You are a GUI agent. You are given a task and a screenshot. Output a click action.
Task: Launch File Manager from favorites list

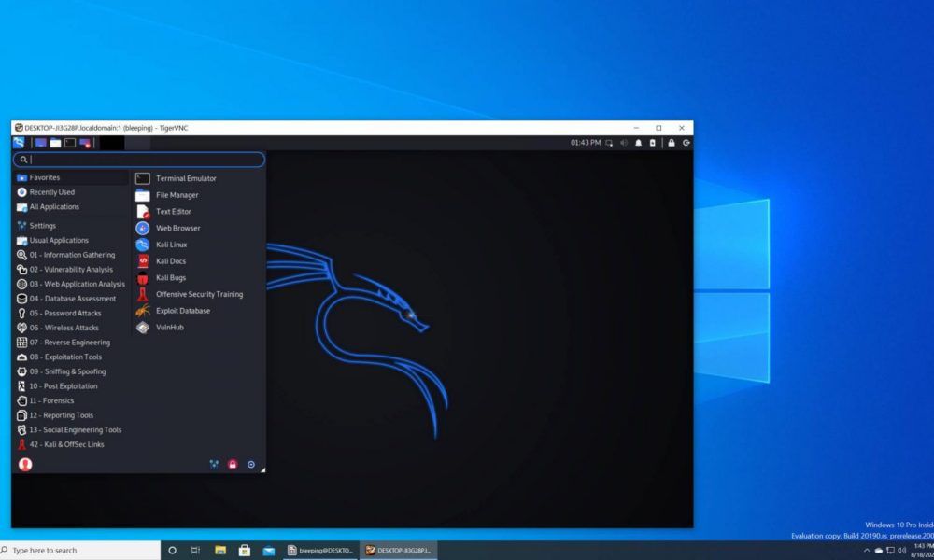pos(199,195)
